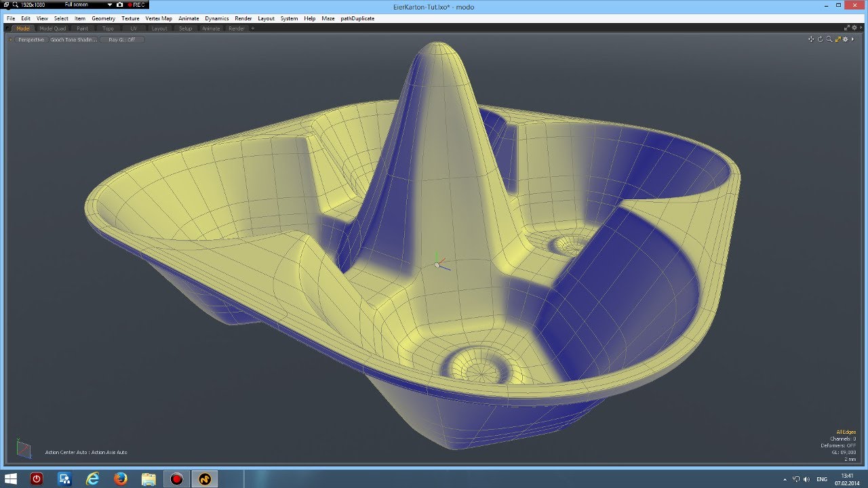Switch to the Animate layout tab
The height and width of the screenshot is (488, 868).
(211, 28)
